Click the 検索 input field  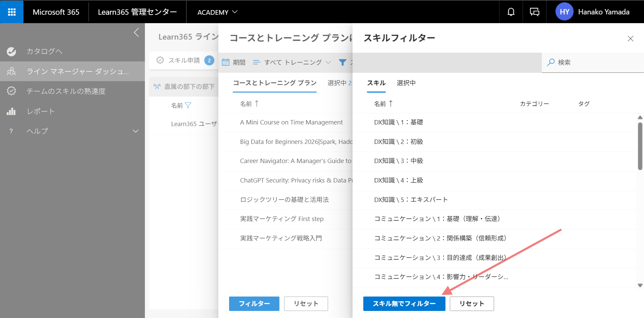[x=593, y=62]
